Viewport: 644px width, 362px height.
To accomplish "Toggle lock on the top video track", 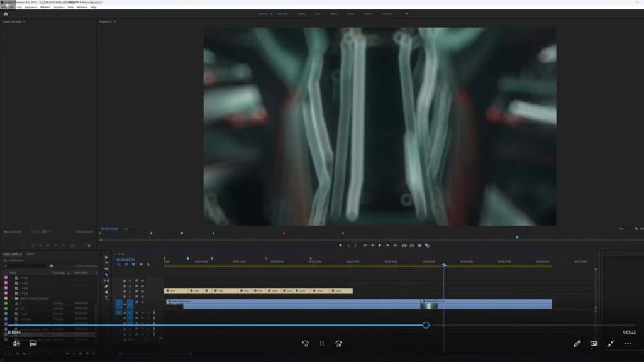I will click(x=125, y=280).
